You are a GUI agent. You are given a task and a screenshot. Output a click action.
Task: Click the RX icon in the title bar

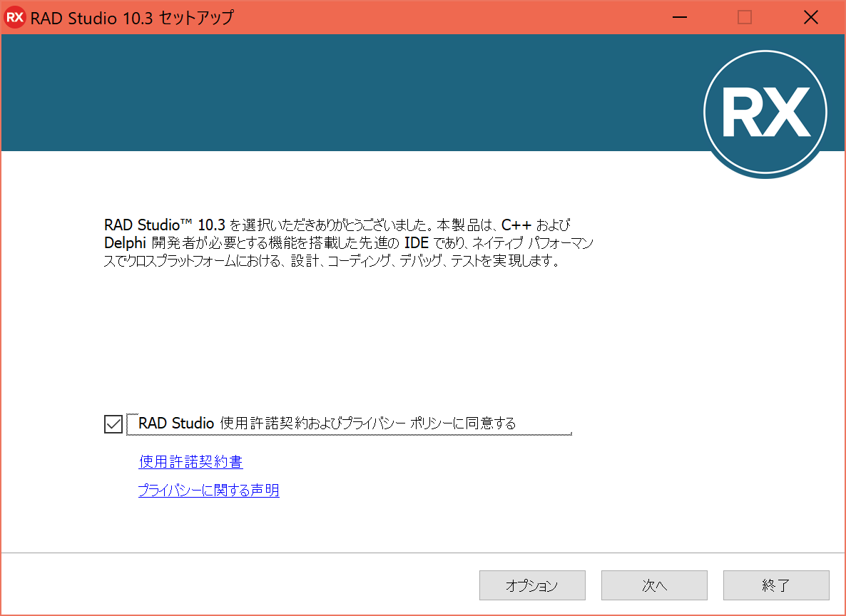tap(14, 17)
